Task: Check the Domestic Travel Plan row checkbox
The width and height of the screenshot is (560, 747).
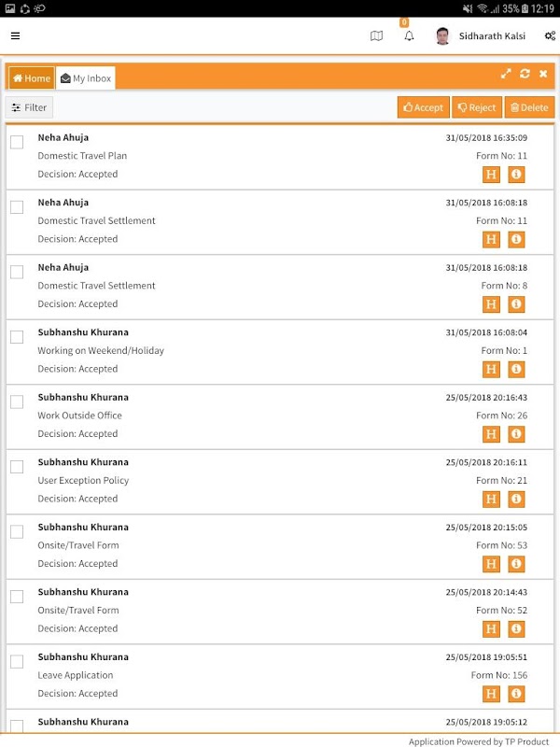Action: [17, 142]
